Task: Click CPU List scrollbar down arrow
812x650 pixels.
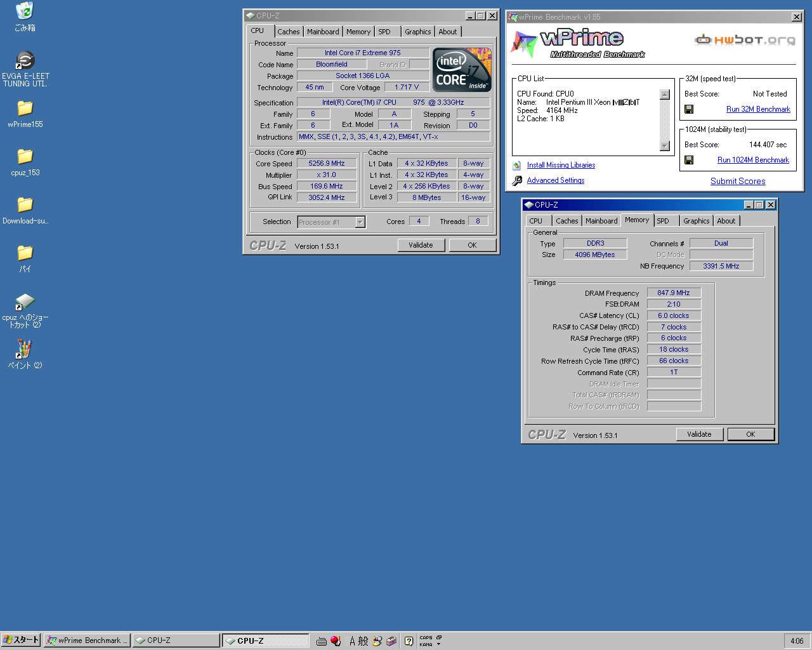Action: (665, 146)
